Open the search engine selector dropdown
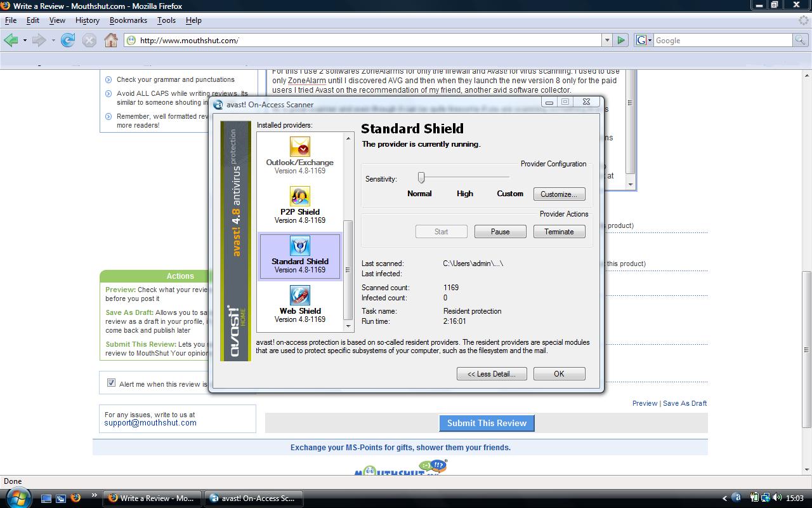Image resolution: width=812 pixels, height=508 pixels. [x=643, y=40]
